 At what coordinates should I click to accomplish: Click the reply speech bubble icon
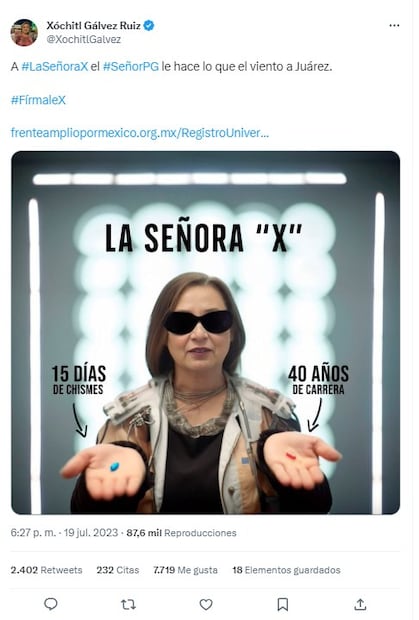coord(51,604)
